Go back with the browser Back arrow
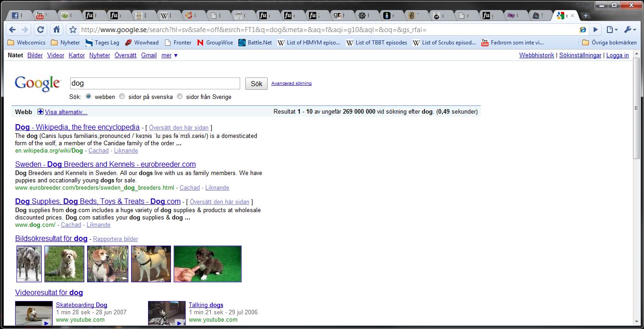Screen dimensions: 644x329 12,30
